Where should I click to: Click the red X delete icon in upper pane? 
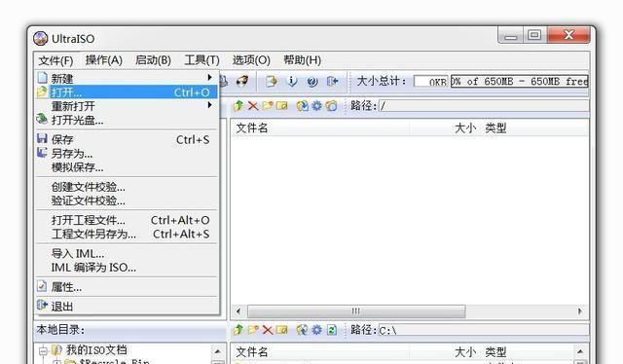point(253,106)
